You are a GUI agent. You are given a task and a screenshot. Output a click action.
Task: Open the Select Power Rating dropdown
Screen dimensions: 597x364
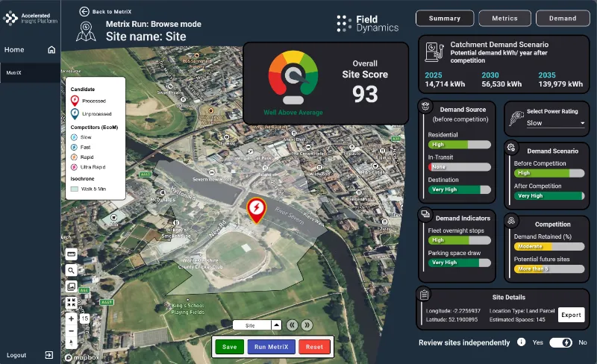tap(556, 123)
